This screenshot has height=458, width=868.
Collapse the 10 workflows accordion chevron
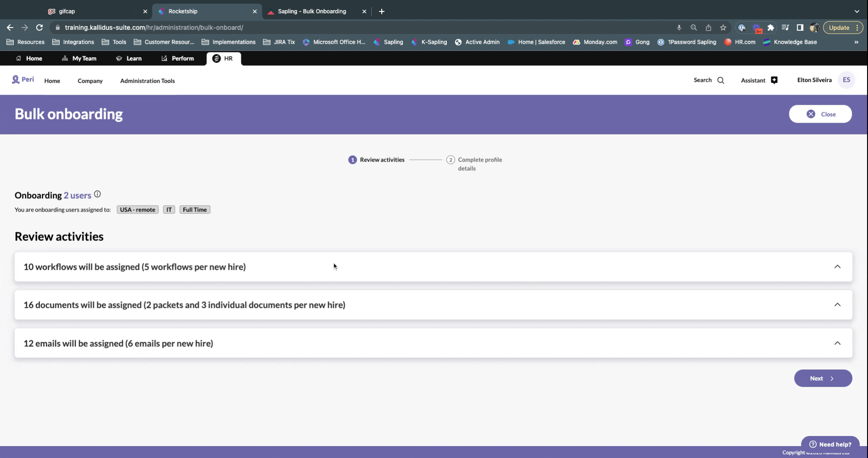click(x=838, y=266)
